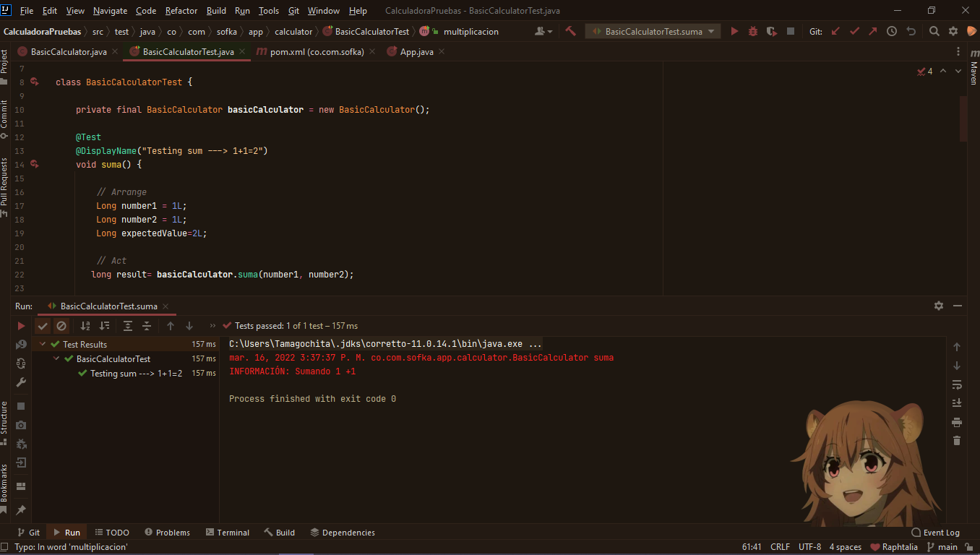Rerun tests using the play icon in Run panel
The image size is (980, 555).
click(21, 325)
